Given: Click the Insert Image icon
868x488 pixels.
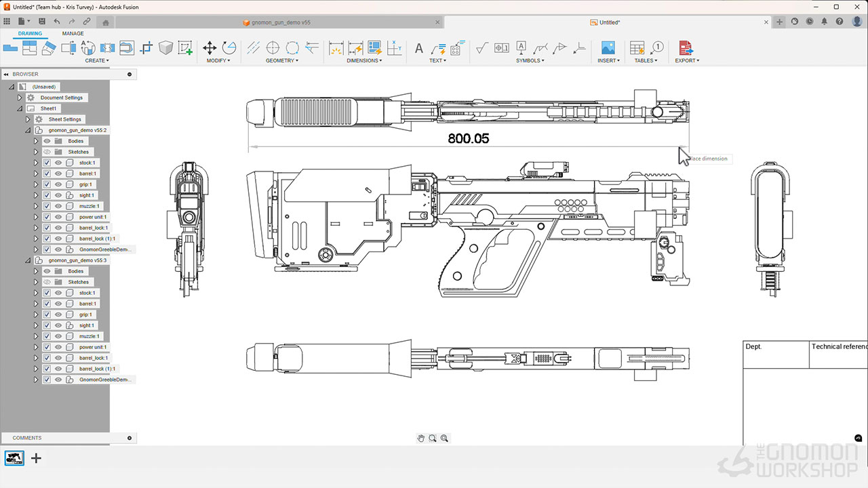Looking at the screenshot, I should pyautogui.click(x=608, y=47).
